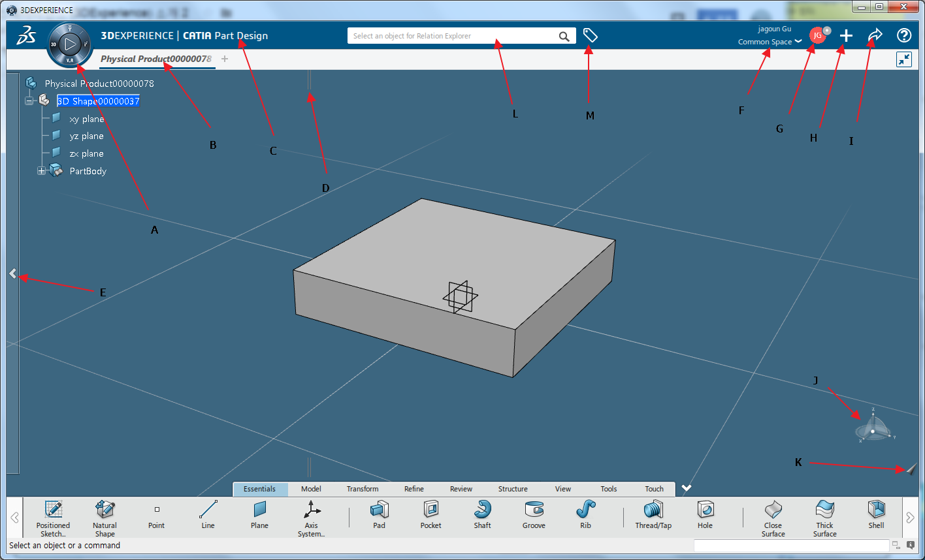The image size is (925, 560).
Task: Click the 3DEXPERIENCE CATIA Part Design title
Action: pyautogui.click(x=184, y=36)
